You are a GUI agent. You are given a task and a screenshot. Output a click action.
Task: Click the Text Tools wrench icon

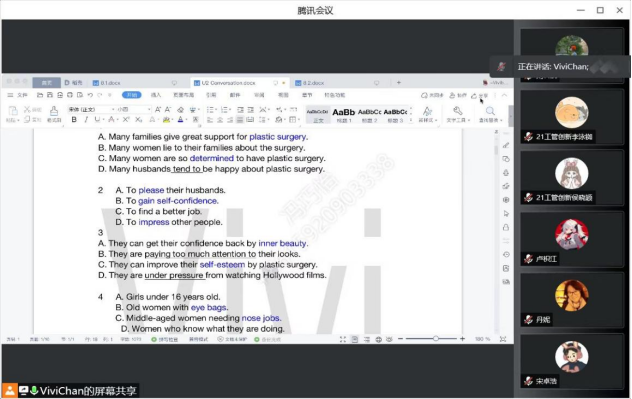[457, 114]
